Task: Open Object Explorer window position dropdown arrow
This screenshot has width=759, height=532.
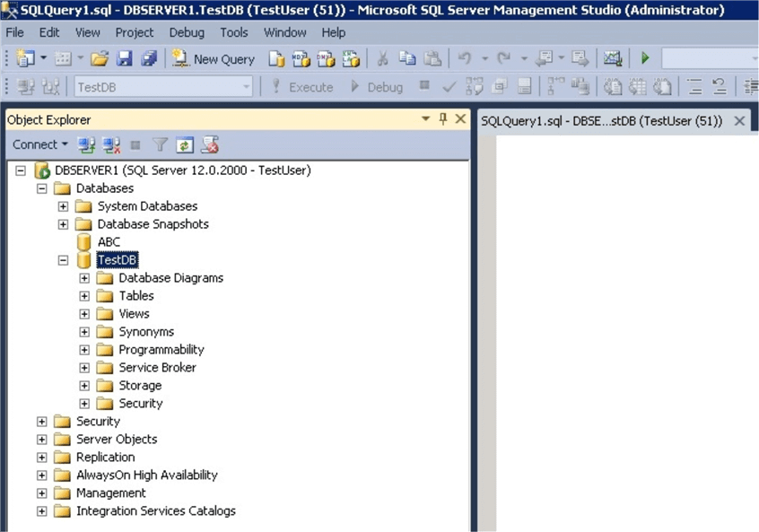Action: (425, 119)
